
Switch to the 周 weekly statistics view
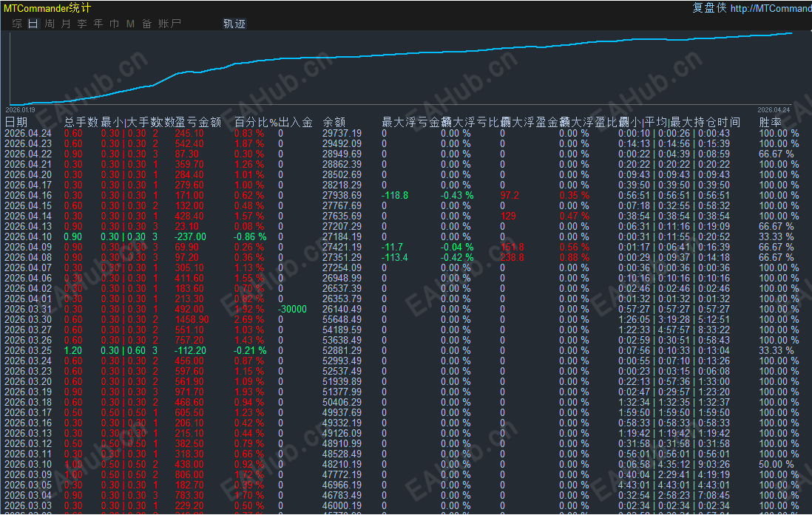click(49, 23)
